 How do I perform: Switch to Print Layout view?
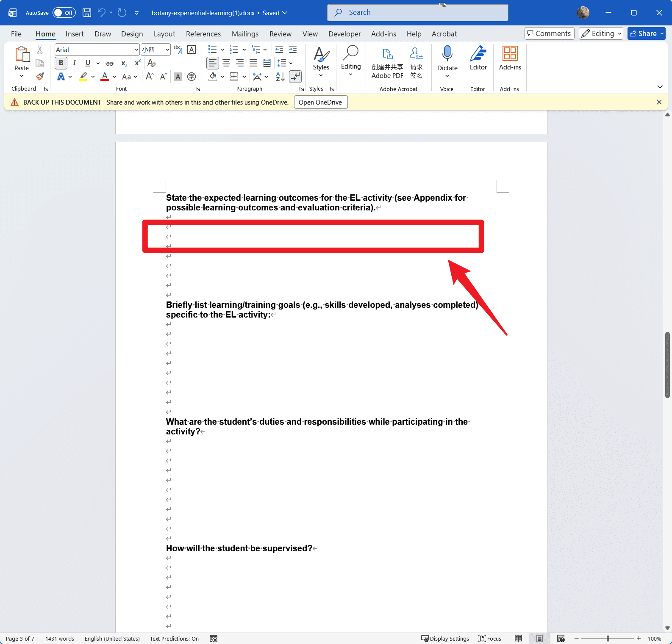click(x=539, y=638)
